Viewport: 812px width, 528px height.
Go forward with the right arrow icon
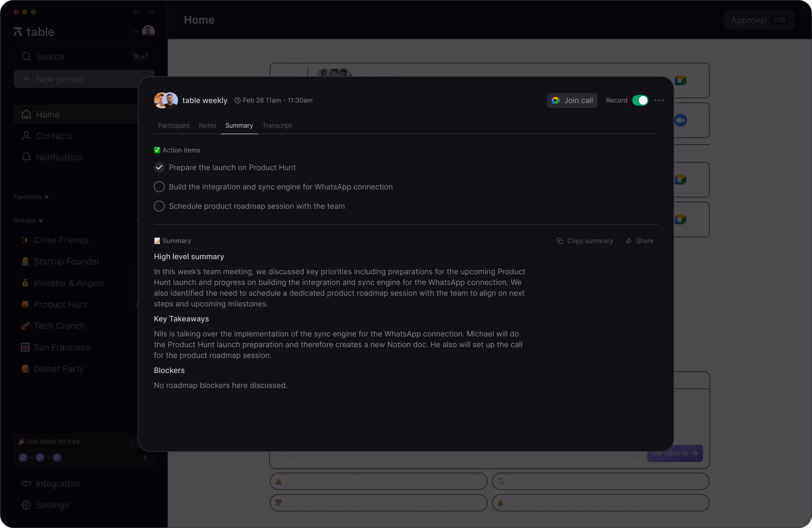(x=150, y=12)
